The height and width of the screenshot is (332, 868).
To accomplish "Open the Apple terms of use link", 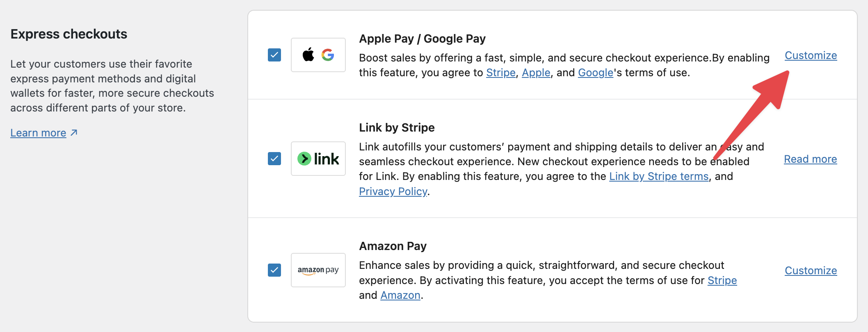I will (x=536, y=73).
